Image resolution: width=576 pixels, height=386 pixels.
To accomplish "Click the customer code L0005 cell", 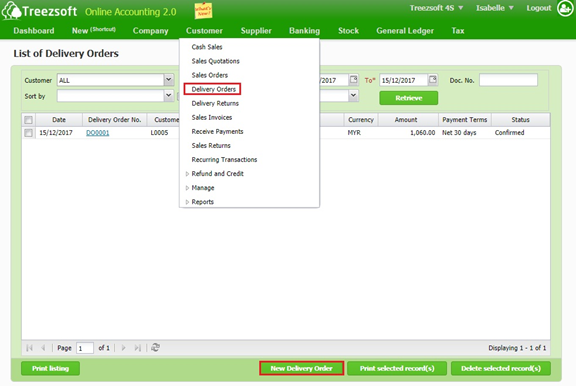I will (x=159, y=133).
